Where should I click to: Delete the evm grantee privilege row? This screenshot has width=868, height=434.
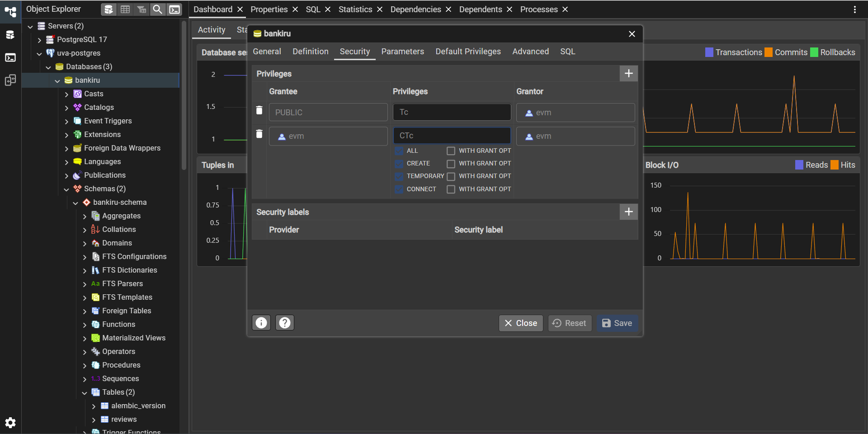259,134
